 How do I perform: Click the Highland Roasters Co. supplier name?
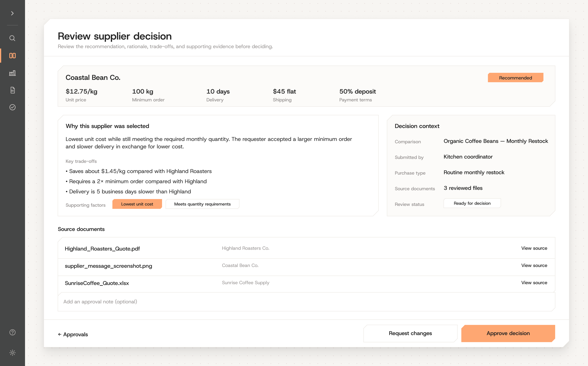click(x=245, y=248)
